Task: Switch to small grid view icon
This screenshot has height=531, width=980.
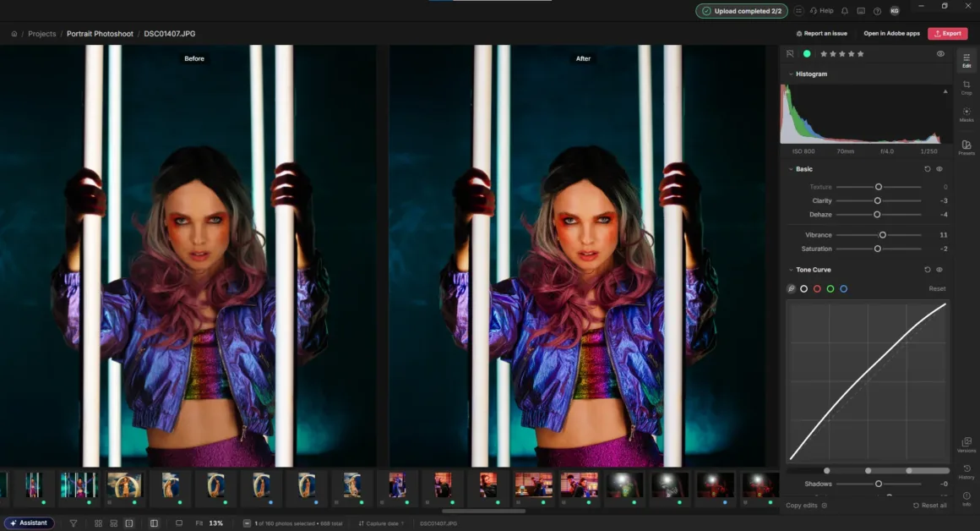Action: 98,523
